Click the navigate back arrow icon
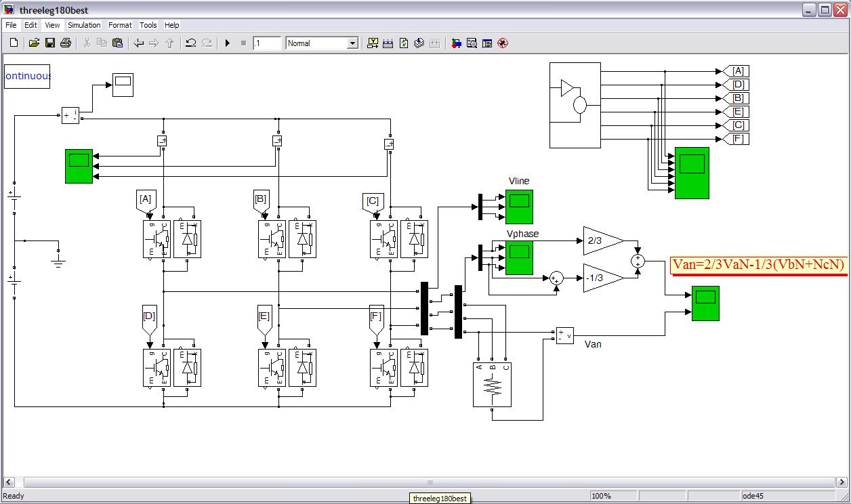This screenshot has width=851, height=504. coord(139,43)
